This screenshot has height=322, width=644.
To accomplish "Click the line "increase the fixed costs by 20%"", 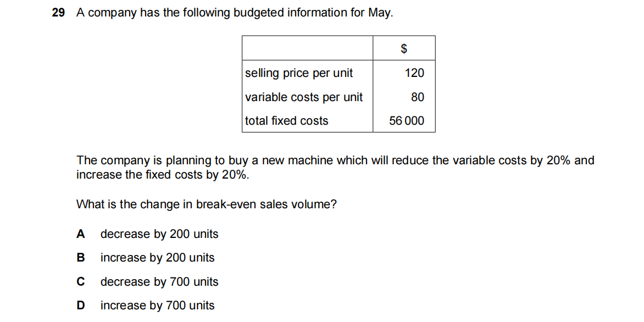I will 163,175.
